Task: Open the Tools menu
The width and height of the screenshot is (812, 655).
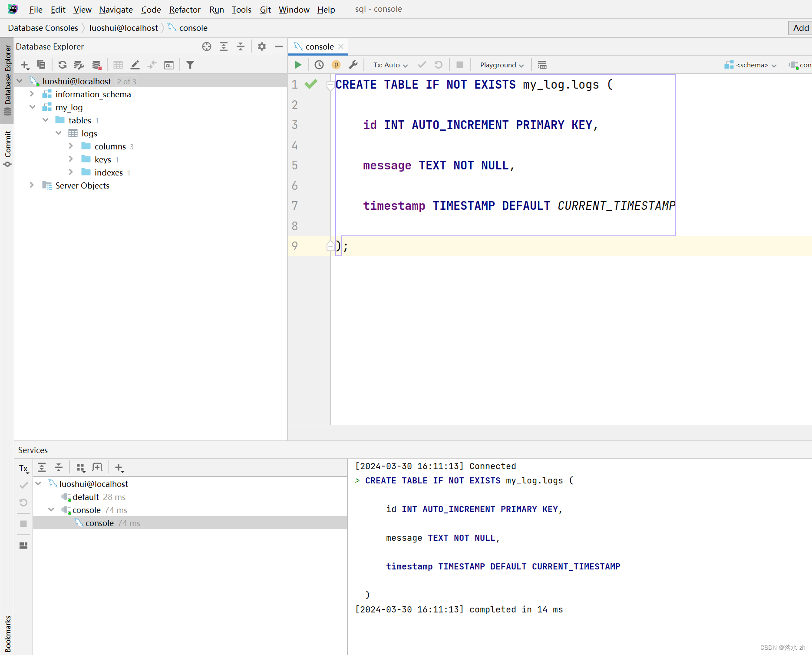Action: tap(241, 9)
